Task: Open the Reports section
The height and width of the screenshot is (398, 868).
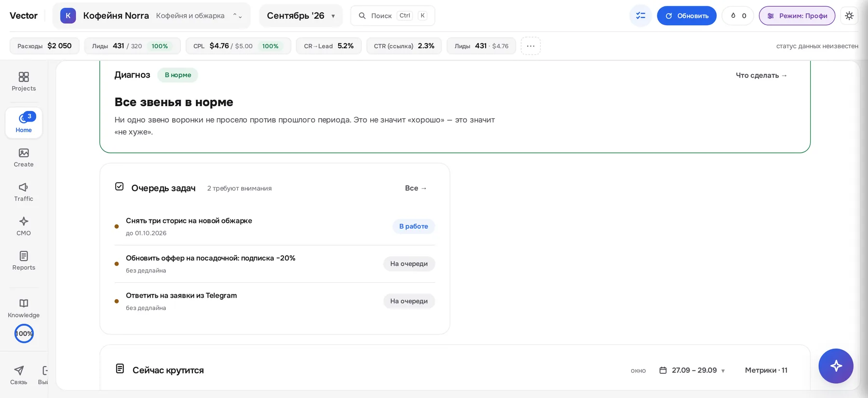Action: click(24, 261)
